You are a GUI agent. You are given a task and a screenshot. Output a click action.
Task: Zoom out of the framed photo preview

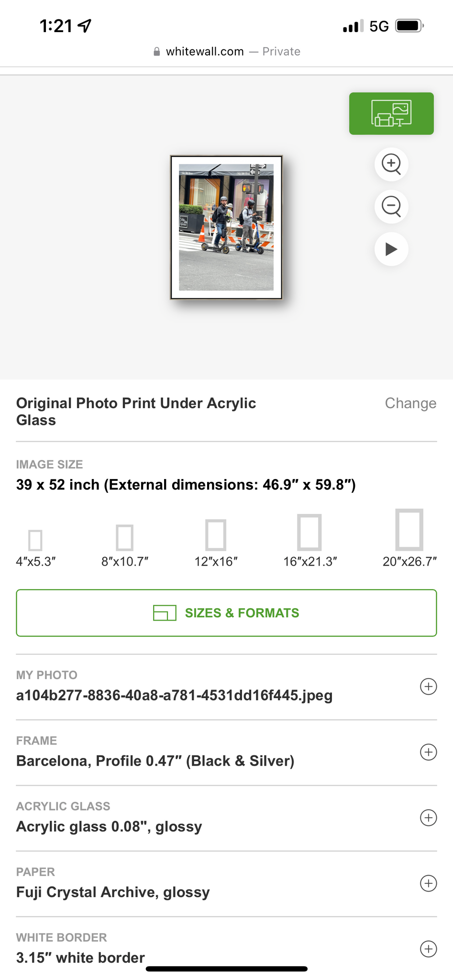[391, 207]
